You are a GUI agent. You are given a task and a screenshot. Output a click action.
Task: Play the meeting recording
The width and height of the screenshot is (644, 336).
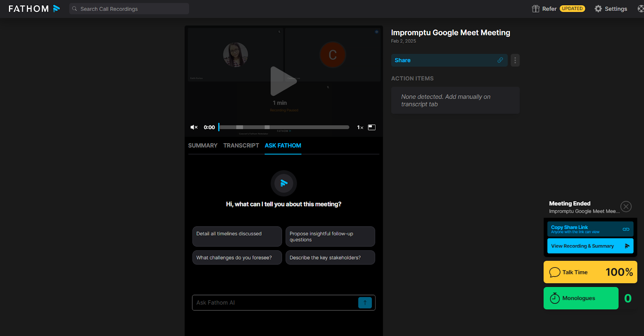pos(283,81)
